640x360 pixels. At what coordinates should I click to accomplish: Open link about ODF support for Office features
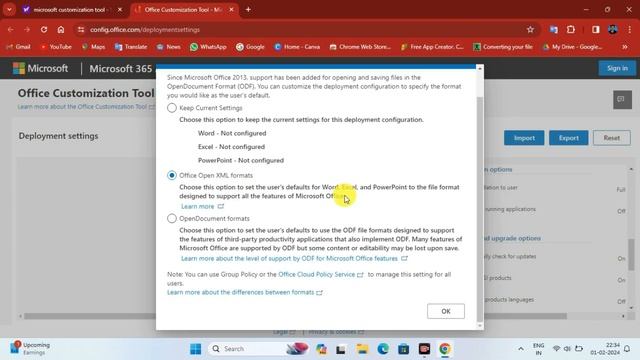pos(294,258)
